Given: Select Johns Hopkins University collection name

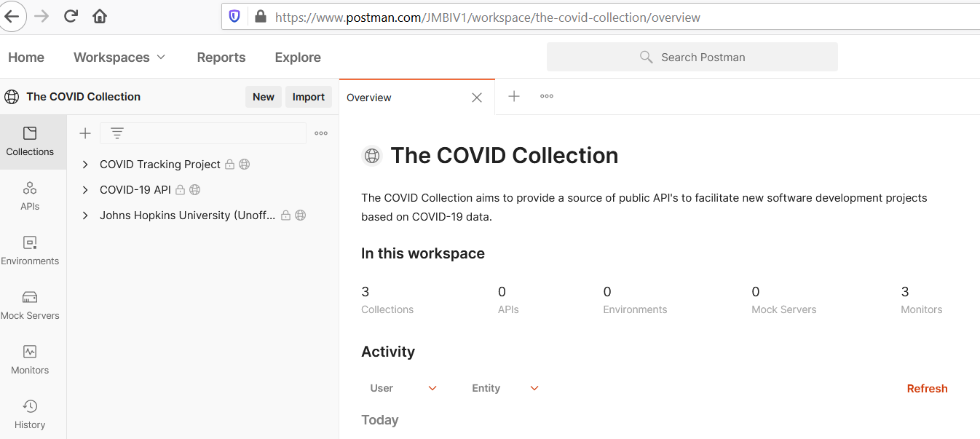Looking at the screenshot, I should coord(188,215).
